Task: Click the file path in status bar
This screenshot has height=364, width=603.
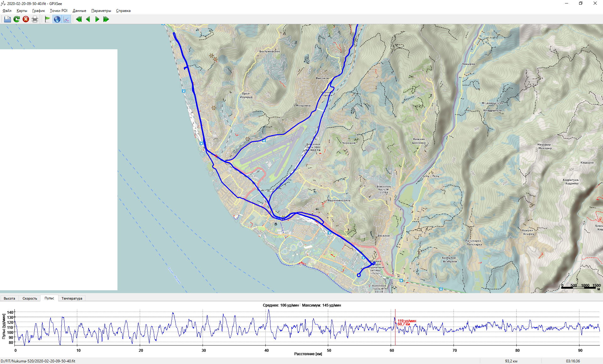Action: tap(38, 361)
